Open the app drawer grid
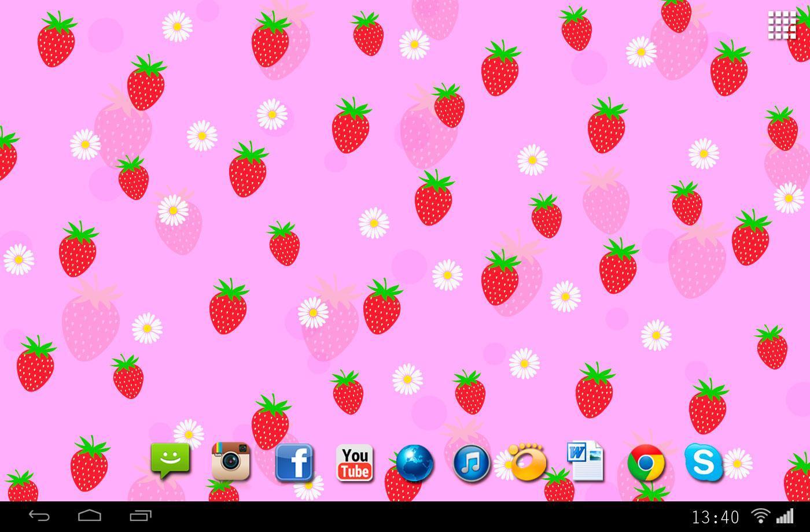Viewport: 810px width, 532px height. (782, 25)
